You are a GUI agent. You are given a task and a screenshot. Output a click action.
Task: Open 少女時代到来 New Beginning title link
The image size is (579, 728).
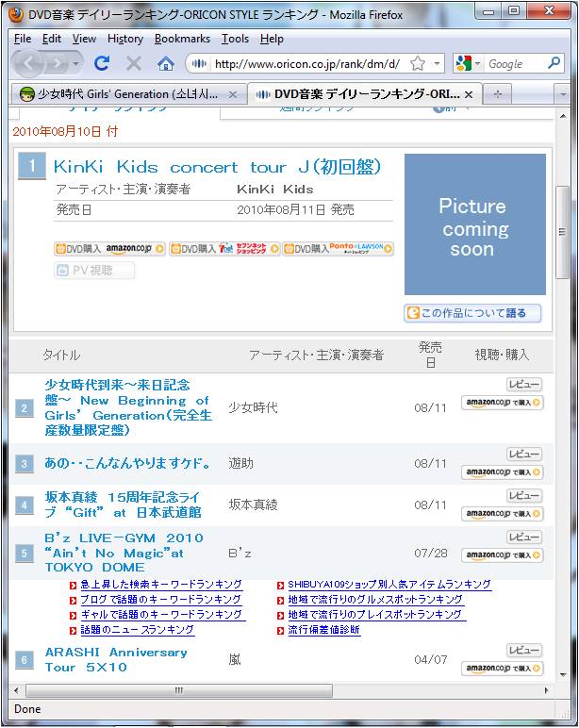pos(128,407)
